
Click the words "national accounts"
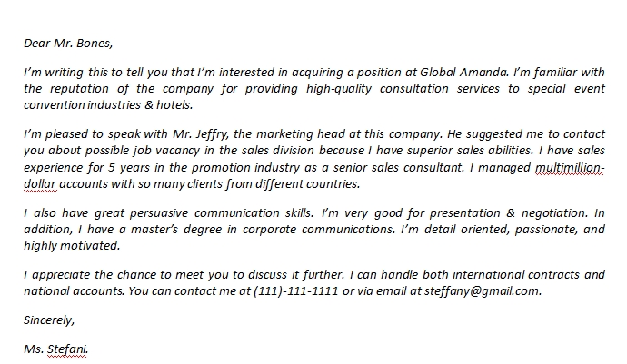[x=74, y=291]
